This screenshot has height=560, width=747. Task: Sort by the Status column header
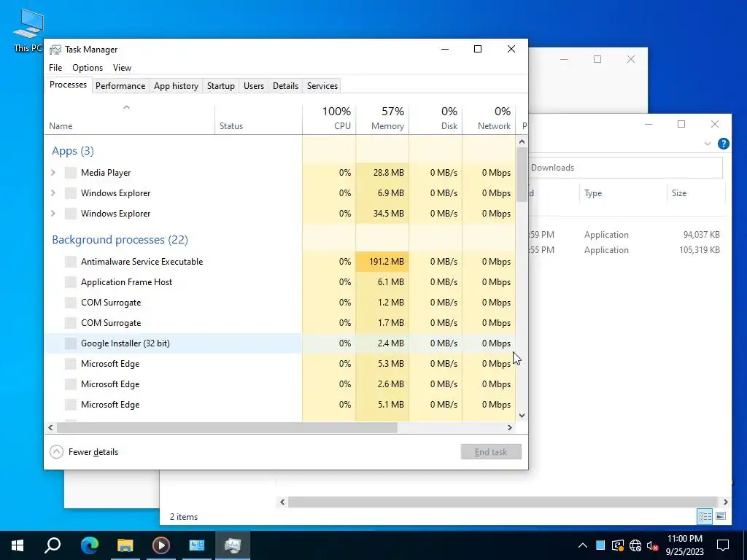coord(258,119)
